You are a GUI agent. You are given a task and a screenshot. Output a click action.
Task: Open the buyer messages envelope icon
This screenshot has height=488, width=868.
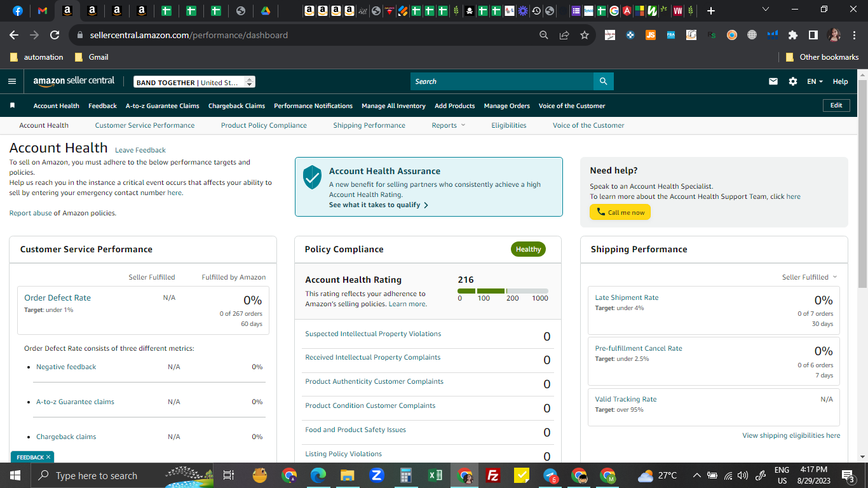point(773,81)
